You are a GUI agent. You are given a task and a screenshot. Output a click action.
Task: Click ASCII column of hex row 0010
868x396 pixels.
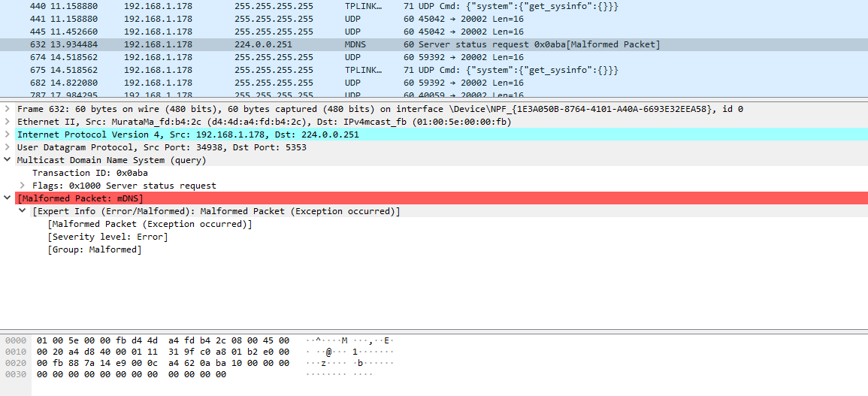click(350, 351)
